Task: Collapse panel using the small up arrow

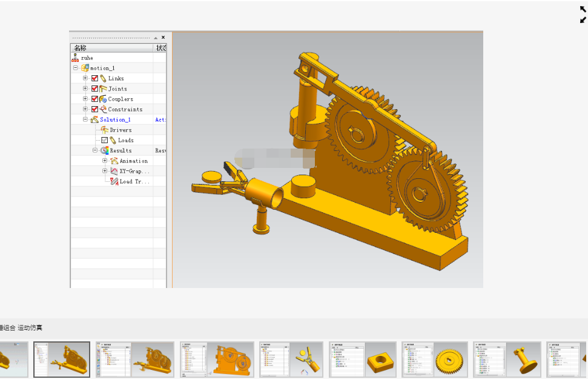Action: [x=156, y=38]
